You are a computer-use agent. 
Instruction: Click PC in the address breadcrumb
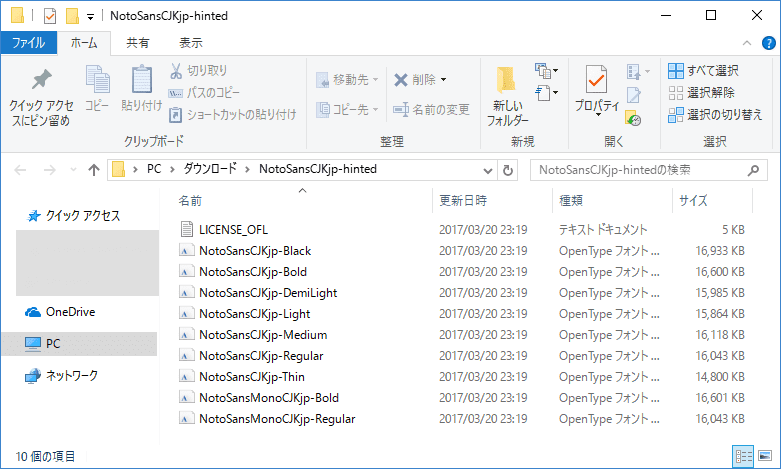pos(154,169)
